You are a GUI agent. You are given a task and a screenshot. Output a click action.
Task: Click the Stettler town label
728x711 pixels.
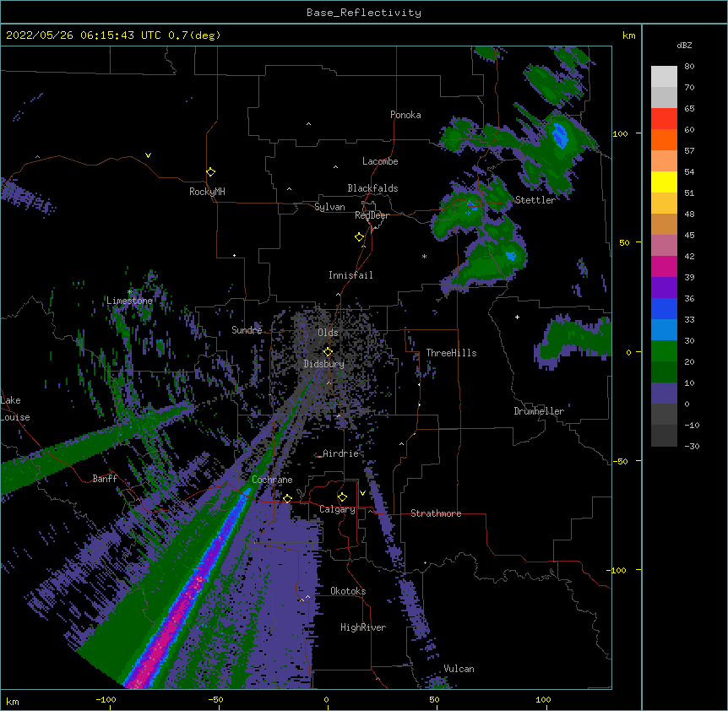(x=535, y=200)
